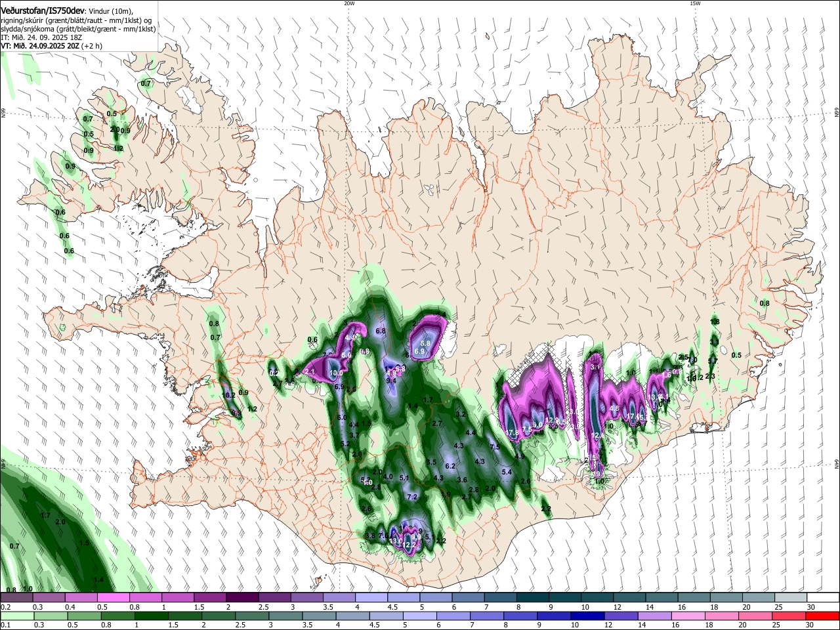The height and width of the screenshot is (630, 840).
Task: Pick the grey-teal 16 swatch in the upper legend row
Action: point(694,597)
